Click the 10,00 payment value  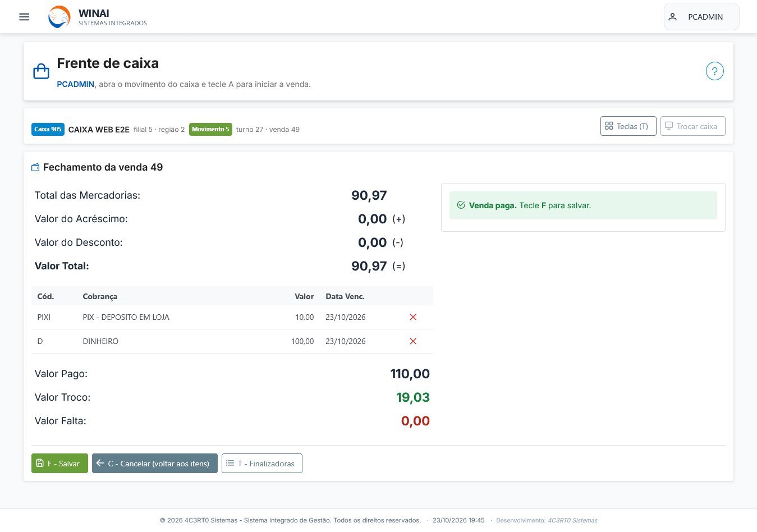point(305,317)
